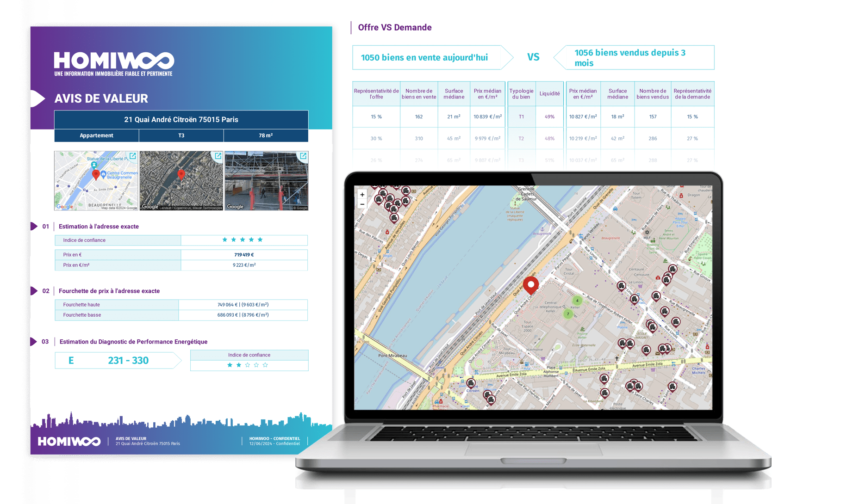Click the 9 979 €/m² median price cell
This screenshot has height=504, width=847.
tap(487, 138)
